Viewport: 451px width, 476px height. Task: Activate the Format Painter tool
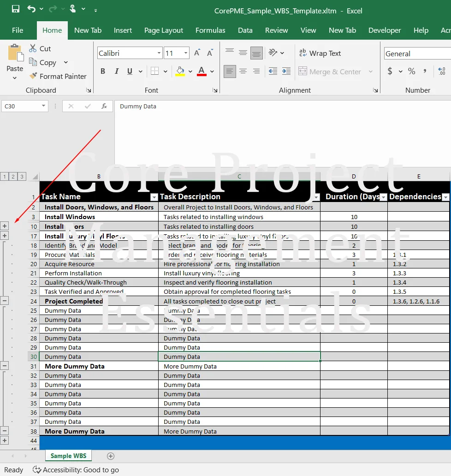[x=59, y=76]
